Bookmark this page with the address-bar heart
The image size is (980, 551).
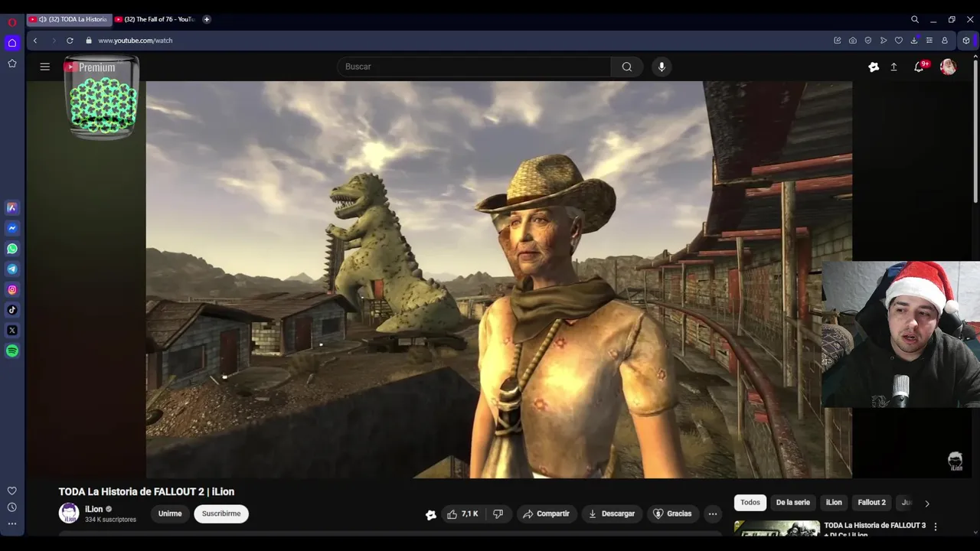pos(899,41)
